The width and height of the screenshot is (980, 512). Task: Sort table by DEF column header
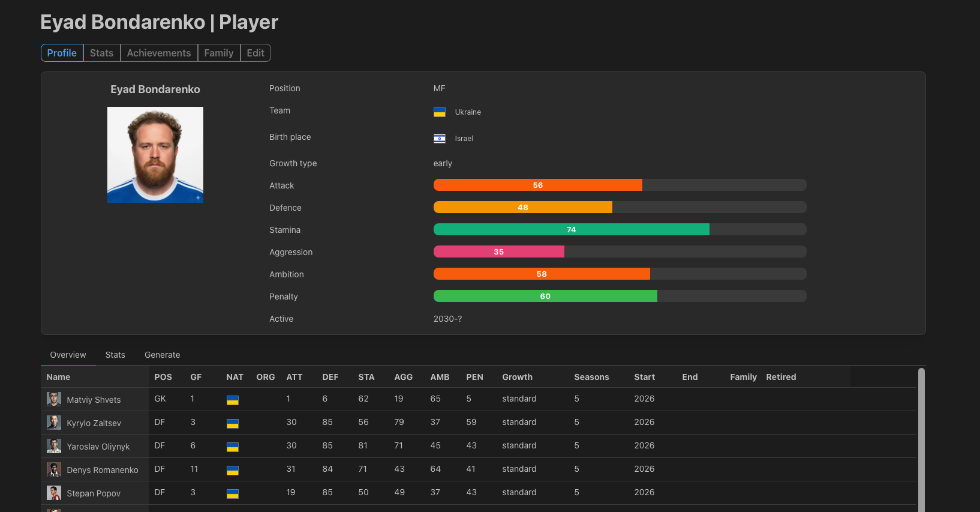click(x=330, y=377)
